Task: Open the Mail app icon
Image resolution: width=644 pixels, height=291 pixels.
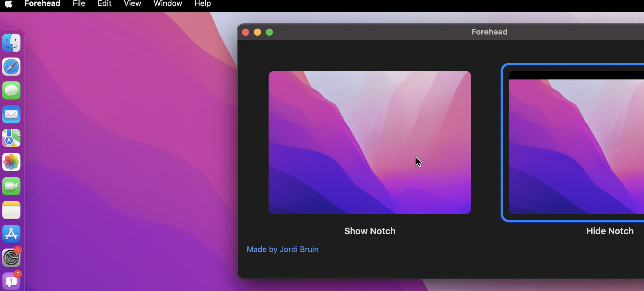Action: pyautogui.click(x=11, y=114)
